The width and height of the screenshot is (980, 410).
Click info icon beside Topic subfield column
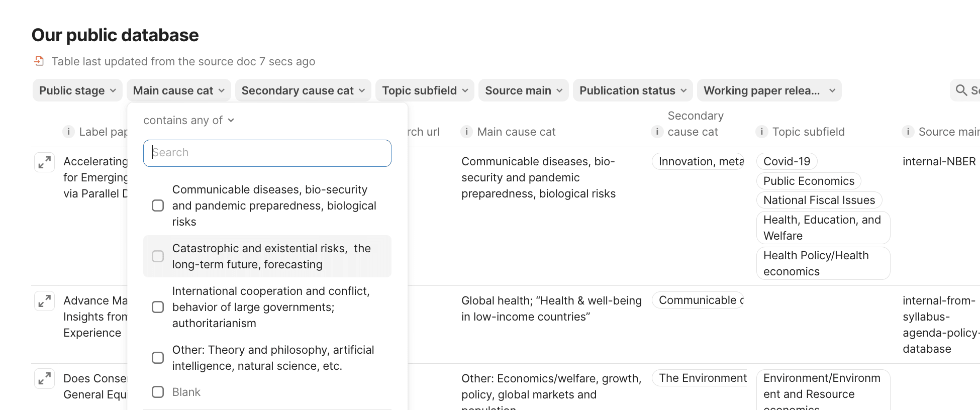(761, 132)
